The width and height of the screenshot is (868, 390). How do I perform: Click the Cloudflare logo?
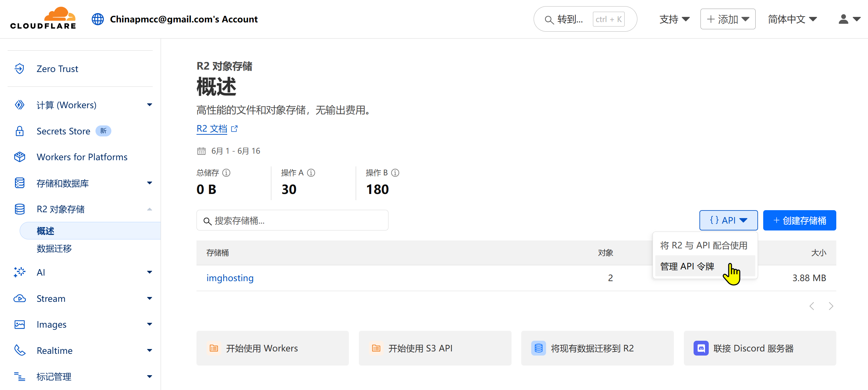(x=43, y=19)
